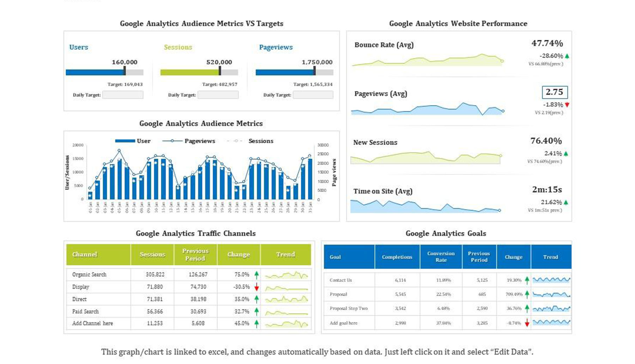Click the green up arrow in Direct row
Viewport: 635px width, 364px height.
pyautogui.click(x=256, y=299)
